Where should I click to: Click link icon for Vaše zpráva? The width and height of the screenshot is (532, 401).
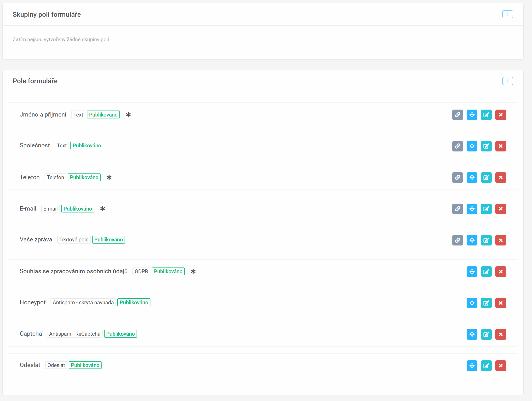point(457,240)
